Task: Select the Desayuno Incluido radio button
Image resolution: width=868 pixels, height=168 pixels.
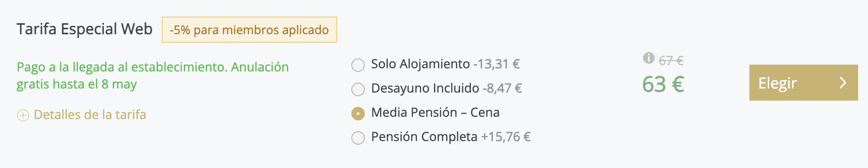Action: click(x=358, y=89)
